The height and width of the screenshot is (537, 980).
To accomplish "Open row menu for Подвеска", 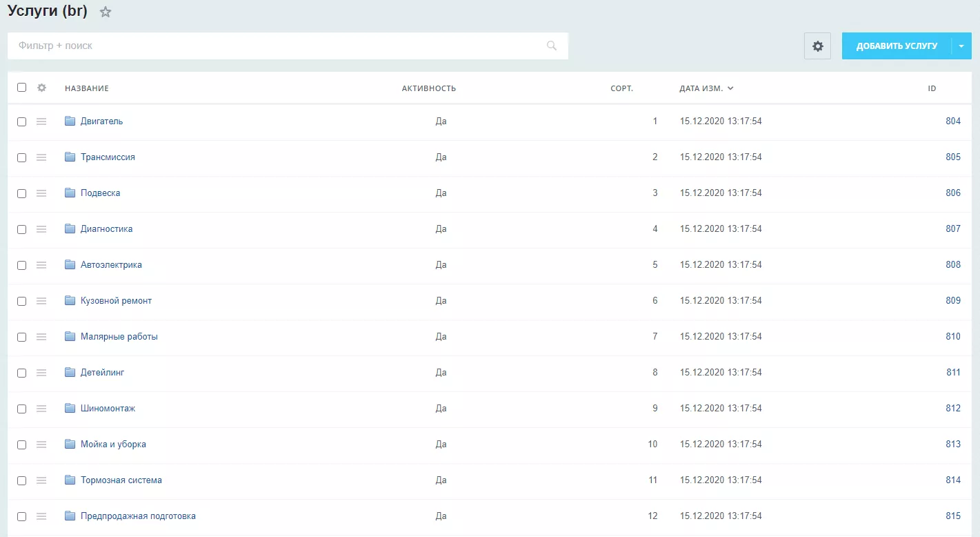I will tap(41, 193).
